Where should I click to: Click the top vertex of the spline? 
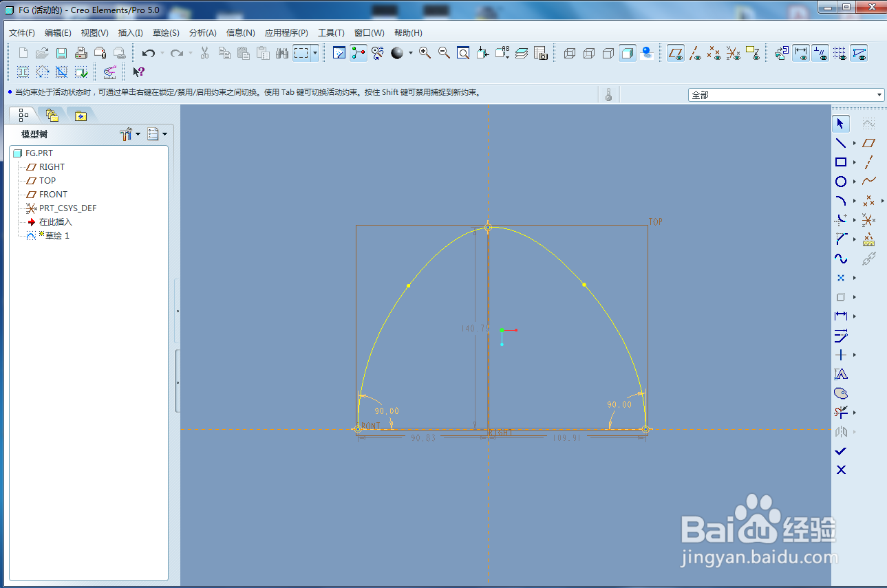tap(489, 227)
